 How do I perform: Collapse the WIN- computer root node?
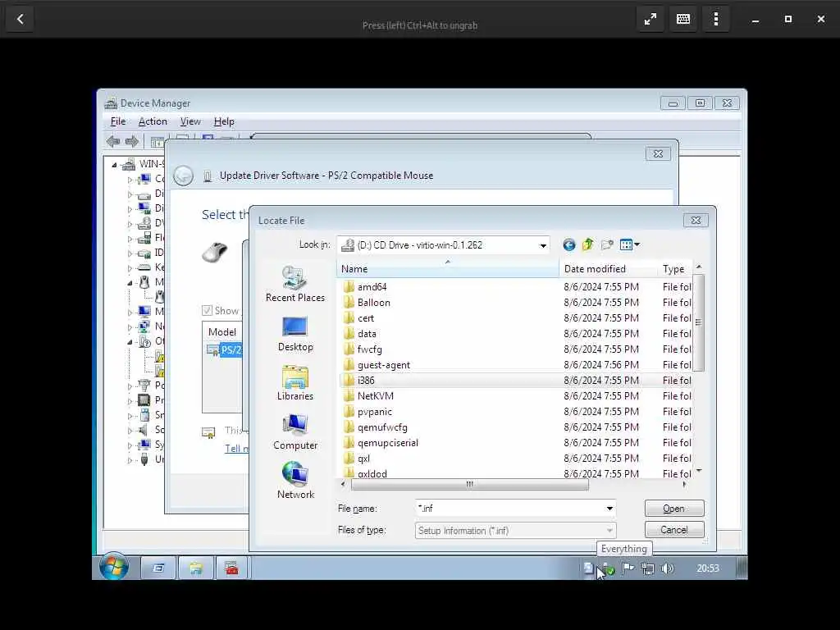tap(114, 165)
